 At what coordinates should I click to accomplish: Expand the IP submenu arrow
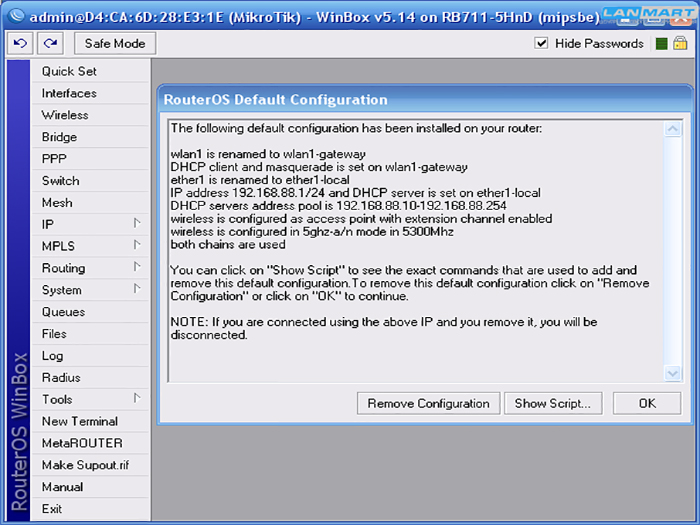tap(137, 223)
